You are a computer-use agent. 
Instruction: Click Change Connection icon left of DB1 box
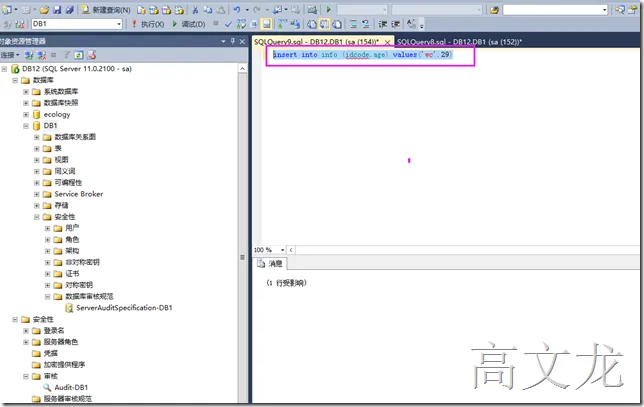click(x=19, y=25)
